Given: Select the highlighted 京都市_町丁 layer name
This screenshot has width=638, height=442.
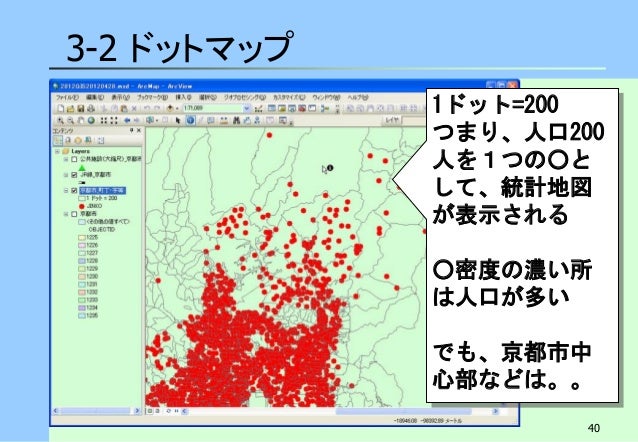Looking at the screenshot, I should click(x=103, y=190).
